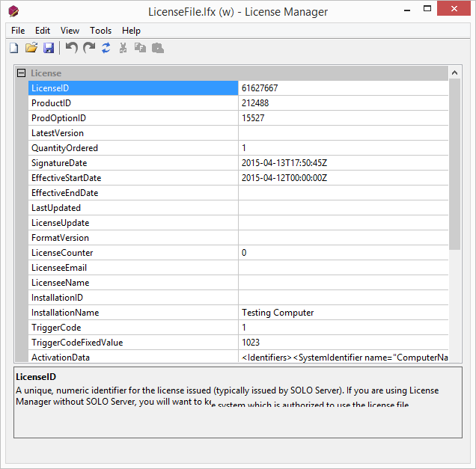Open the Tools menu
The width and height of the screenshot is (476, 469).
[100, 31]
